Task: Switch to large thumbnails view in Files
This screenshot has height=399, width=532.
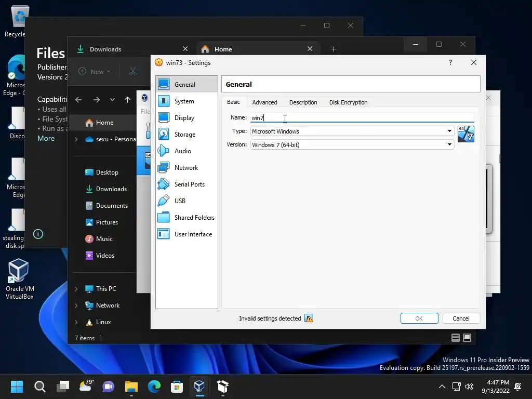Action: (x=467, y=338)
